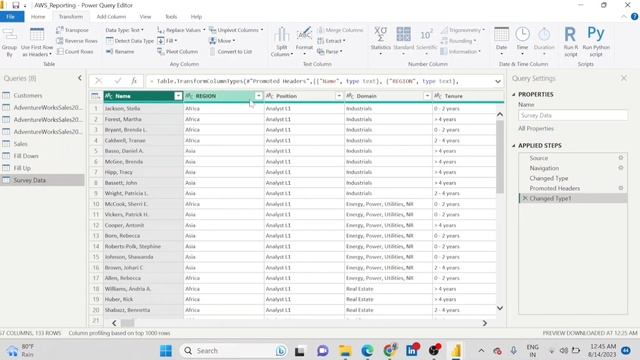Click the Format text icon

304,41
